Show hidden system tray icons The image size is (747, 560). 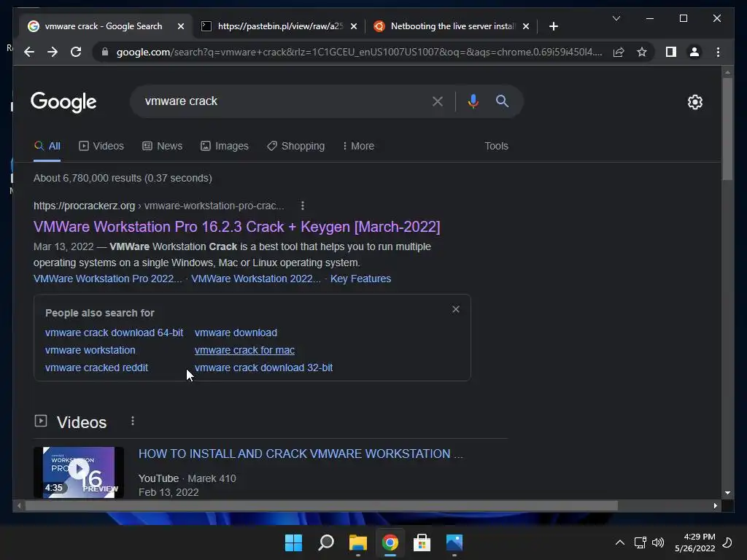pyautogui.click(x=620, y=542)
